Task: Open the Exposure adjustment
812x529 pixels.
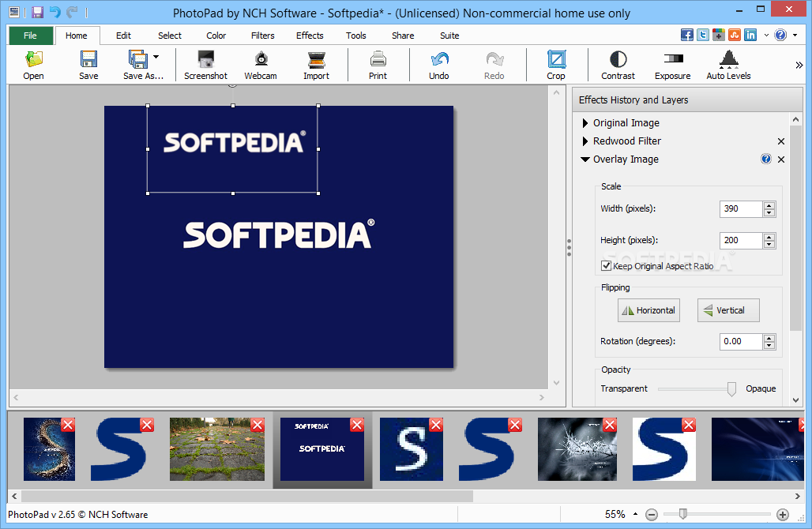Action: [673, 65]
